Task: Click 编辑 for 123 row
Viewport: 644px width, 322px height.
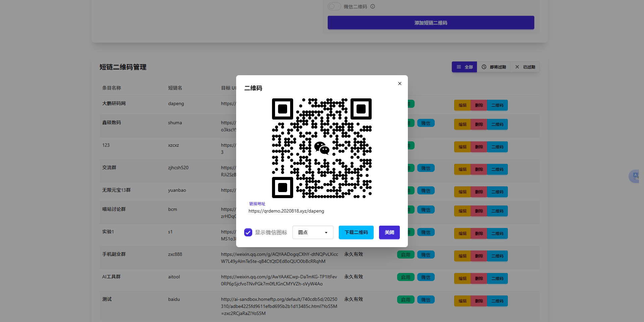Action: click(x=462, y=147)
